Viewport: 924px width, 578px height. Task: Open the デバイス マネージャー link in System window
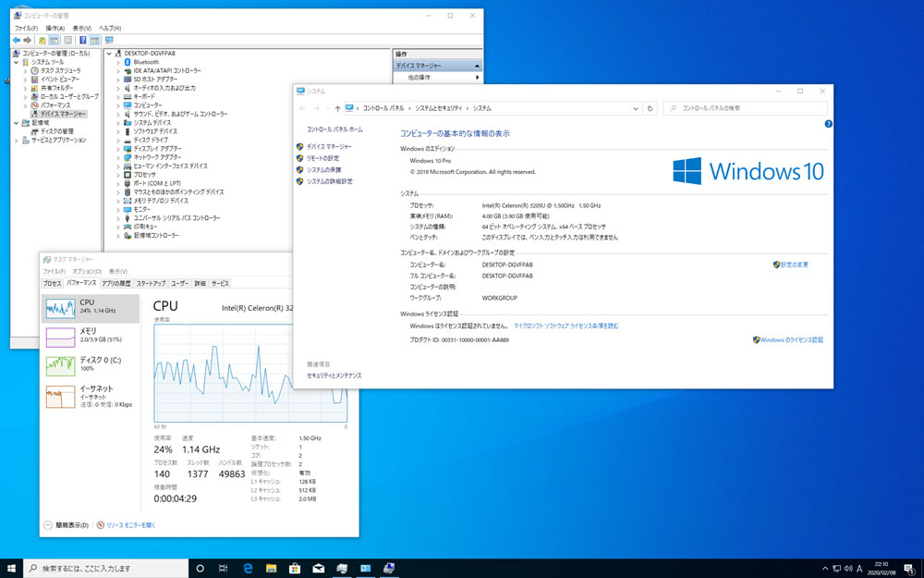pyautogui.click(x=329, y=146)
